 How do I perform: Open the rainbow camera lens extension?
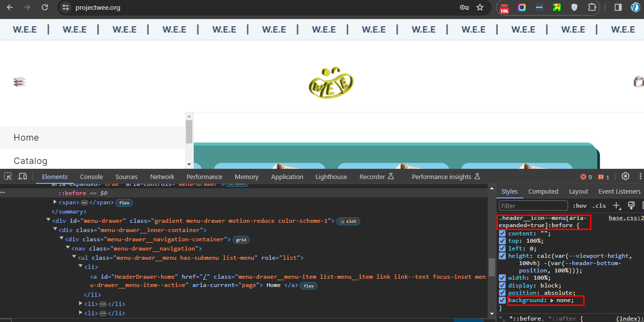(x=522, y=7)
